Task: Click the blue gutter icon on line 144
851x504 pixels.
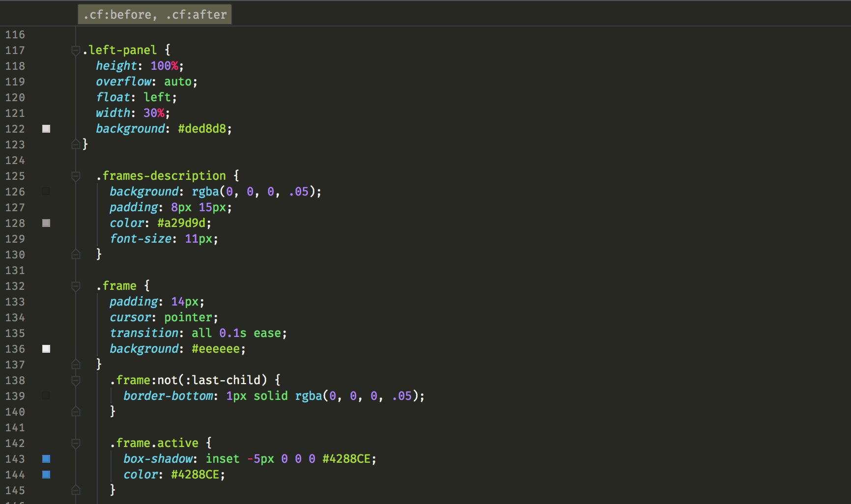Action: point(47,475)
